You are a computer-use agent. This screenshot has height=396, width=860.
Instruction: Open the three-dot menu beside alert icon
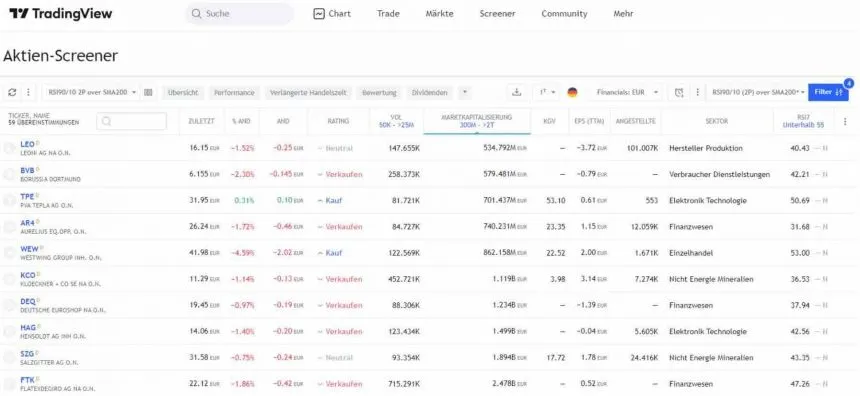coord(697,93)
